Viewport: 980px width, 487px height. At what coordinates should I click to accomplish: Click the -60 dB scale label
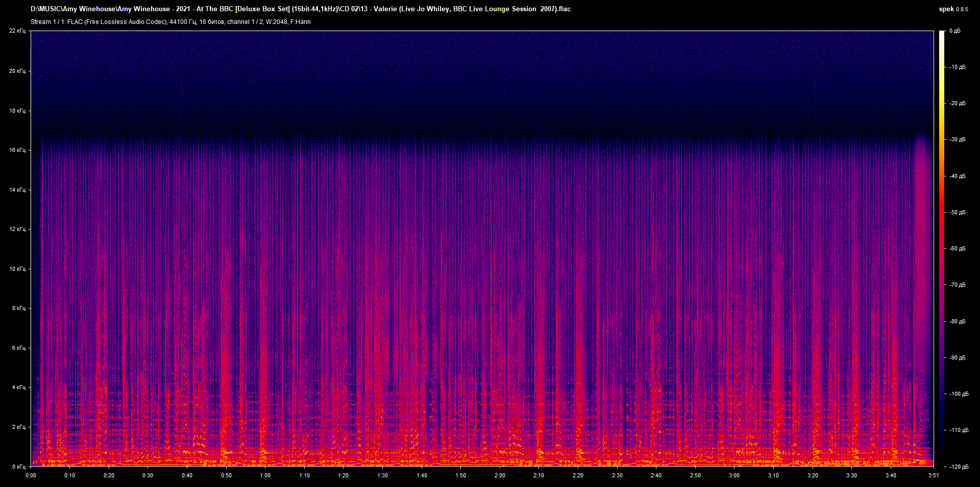pyautogui.click(x=957, y=249)
